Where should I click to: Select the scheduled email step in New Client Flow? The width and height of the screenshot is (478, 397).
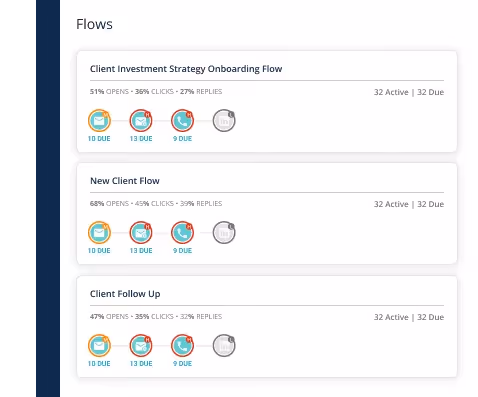click(x=141, y=232)
